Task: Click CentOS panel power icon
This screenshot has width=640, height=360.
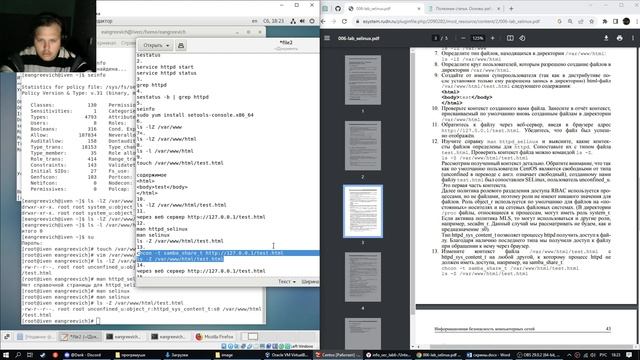Action: [x=312, y=21]
